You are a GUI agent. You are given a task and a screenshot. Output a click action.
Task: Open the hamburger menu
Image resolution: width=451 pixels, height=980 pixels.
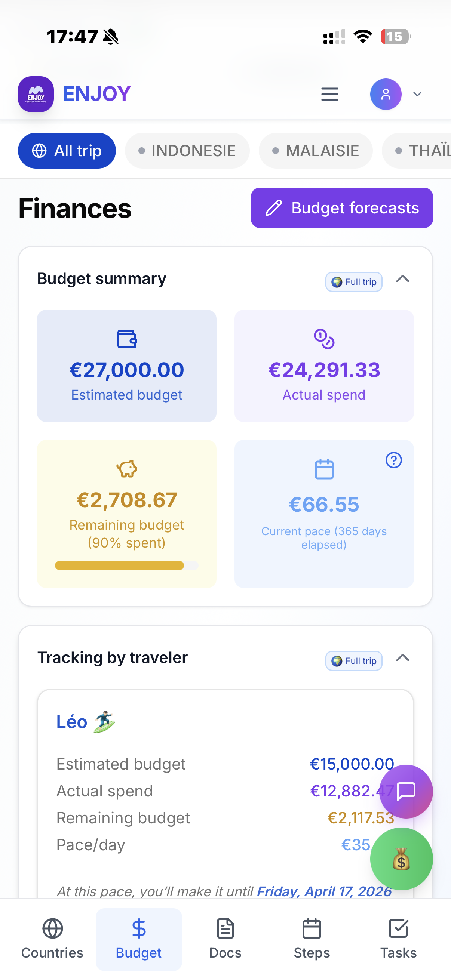pyautogui.click(x=329, y=94)
